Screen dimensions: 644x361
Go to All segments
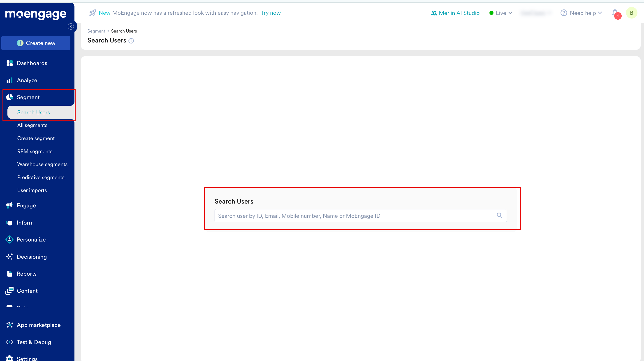[32, 125]
